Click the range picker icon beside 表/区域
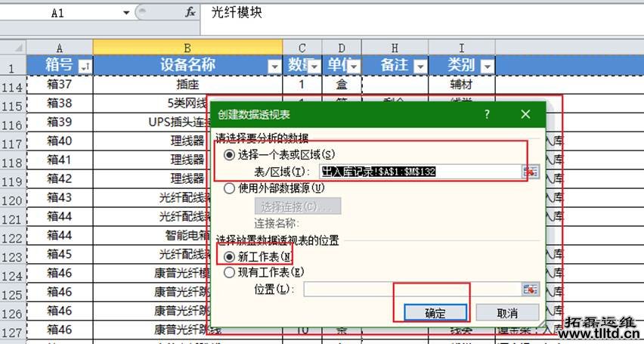The image size is (644, 344). point(530,172)
